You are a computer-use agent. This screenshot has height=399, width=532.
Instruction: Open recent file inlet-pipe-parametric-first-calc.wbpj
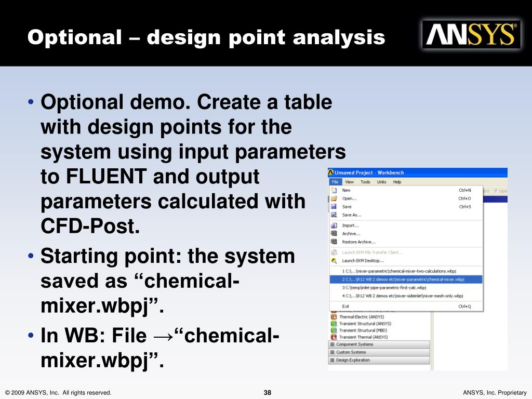[406, 287]
